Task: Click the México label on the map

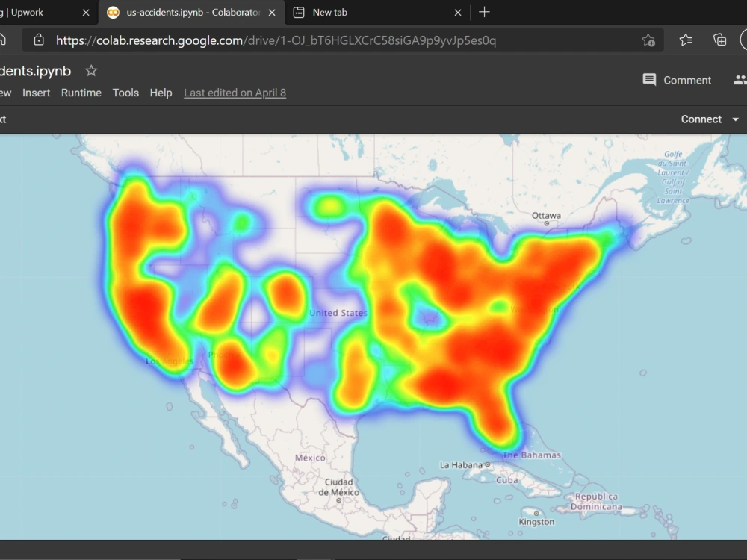Action: tap(310, 458)
